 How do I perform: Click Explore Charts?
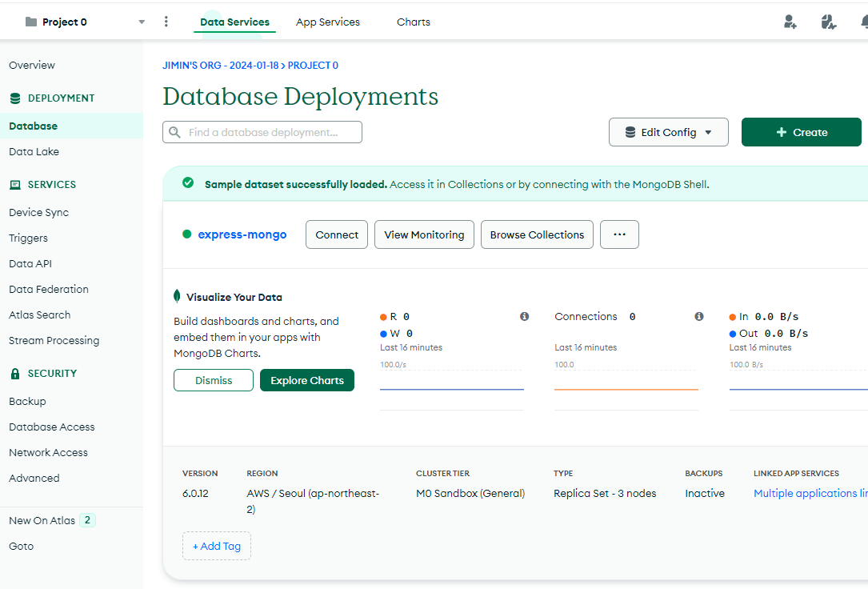coord(307,380)
